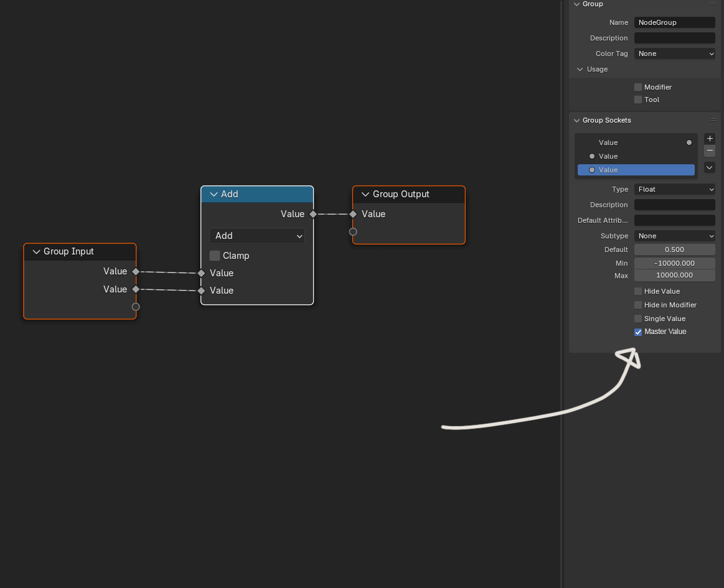Open the Subtype dropdown
The image size is (724, 588).
coord(675,236)
